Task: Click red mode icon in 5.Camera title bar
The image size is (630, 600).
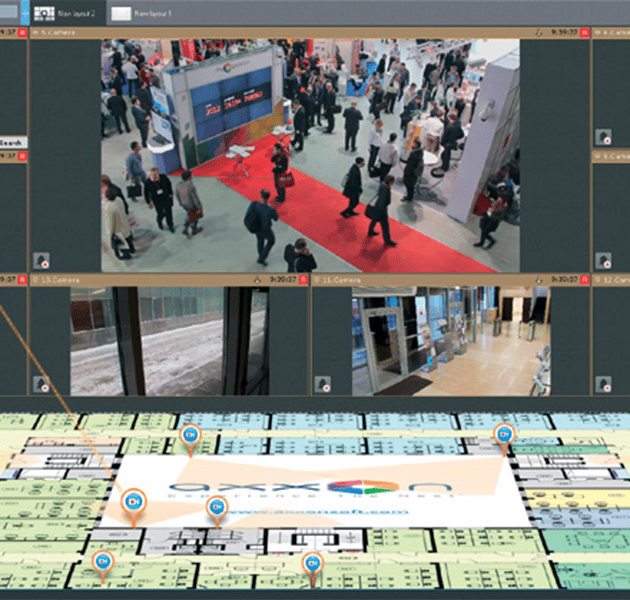Action: point(585,33)
